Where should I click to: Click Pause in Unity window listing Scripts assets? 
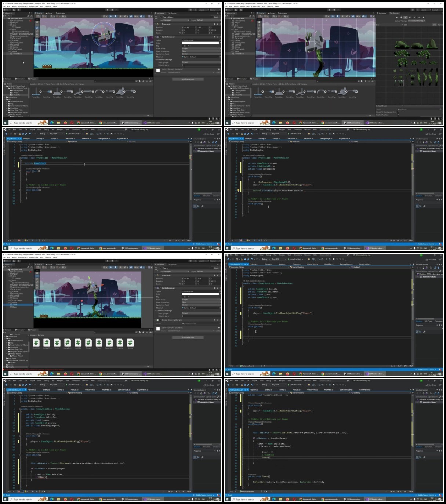pyautogui.click(x=112, y=261)
